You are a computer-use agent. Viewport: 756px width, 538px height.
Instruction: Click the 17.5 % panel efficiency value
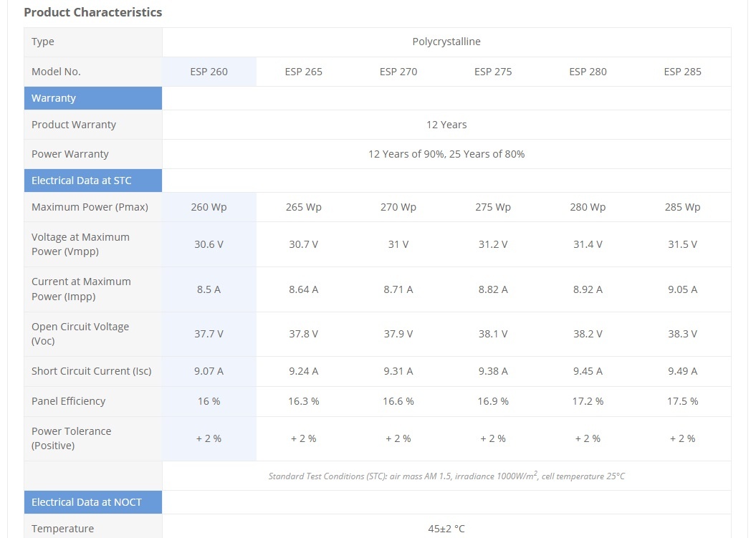click(682, 401)
